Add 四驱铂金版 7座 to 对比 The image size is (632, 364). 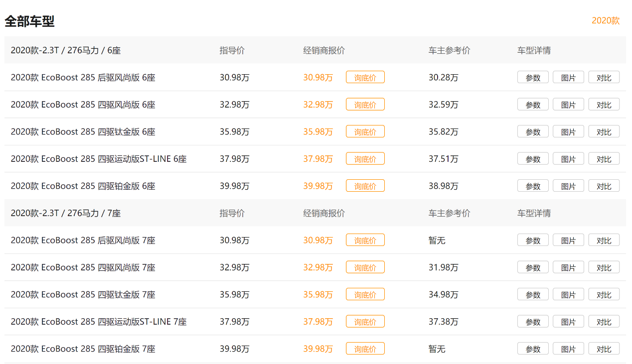[x=604, y=349]
